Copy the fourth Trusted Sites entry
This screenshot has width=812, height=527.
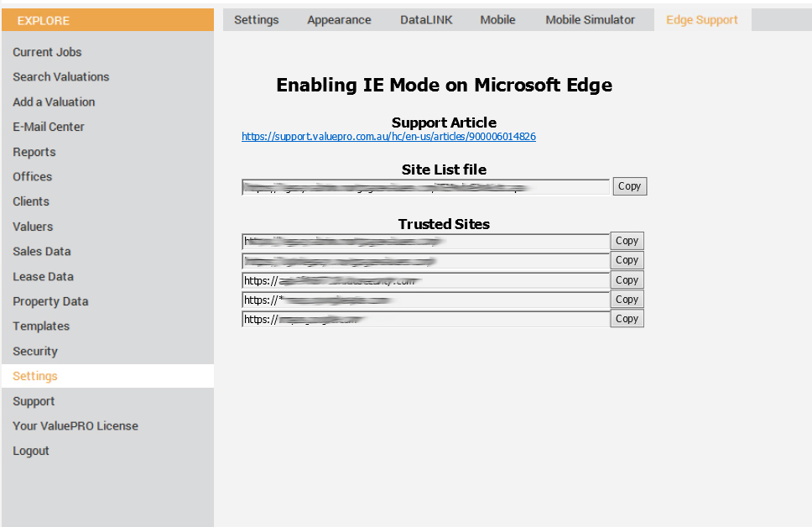627,300
